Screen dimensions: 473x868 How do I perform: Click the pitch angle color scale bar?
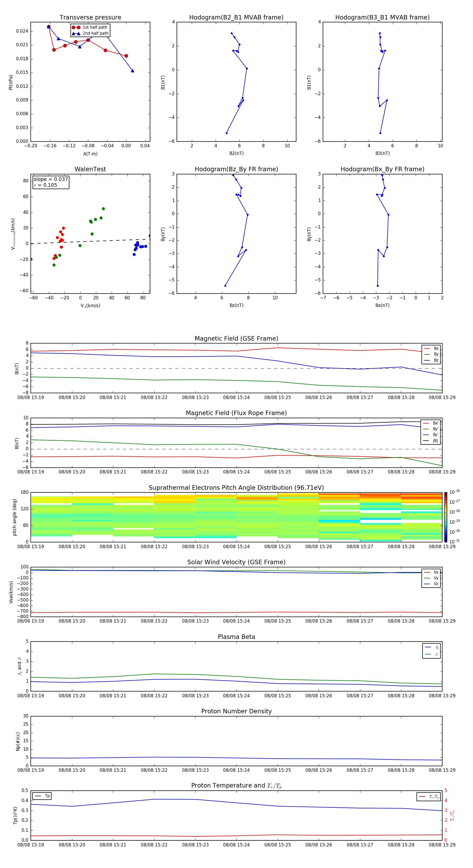[x=446, y=517]
